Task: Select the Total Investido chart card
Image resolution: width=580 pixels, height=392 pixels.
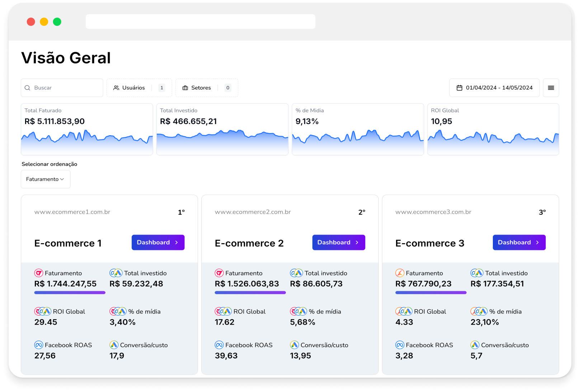Action: click(x=222, y=129)
